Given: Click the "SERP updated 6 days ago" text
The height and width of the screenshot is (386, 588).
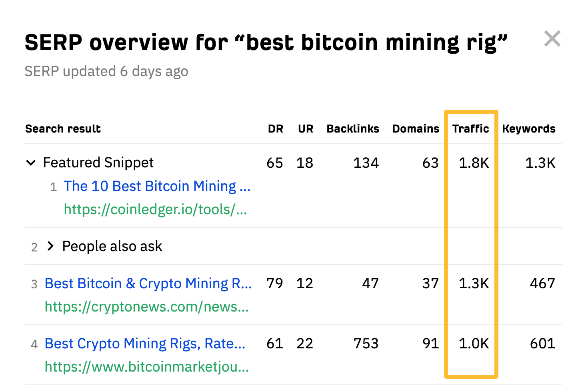Looking at the screenshot, I should click(106, 71).
